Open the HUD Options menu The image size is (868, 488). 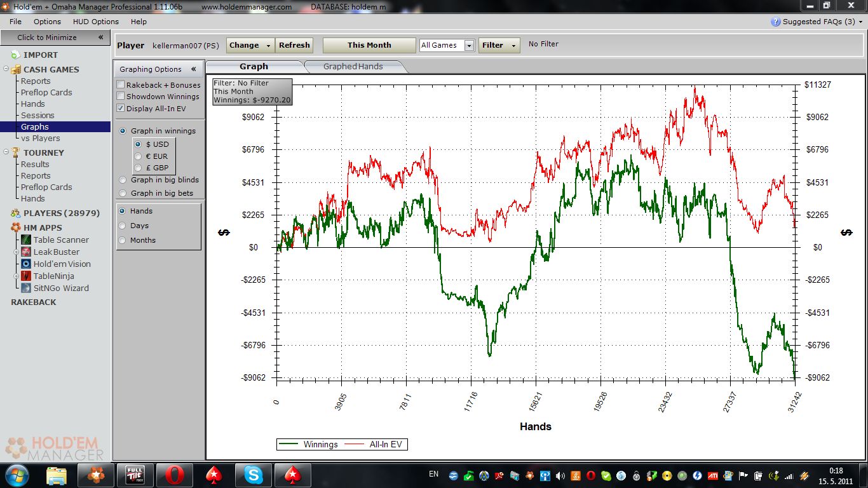point(95,22)
